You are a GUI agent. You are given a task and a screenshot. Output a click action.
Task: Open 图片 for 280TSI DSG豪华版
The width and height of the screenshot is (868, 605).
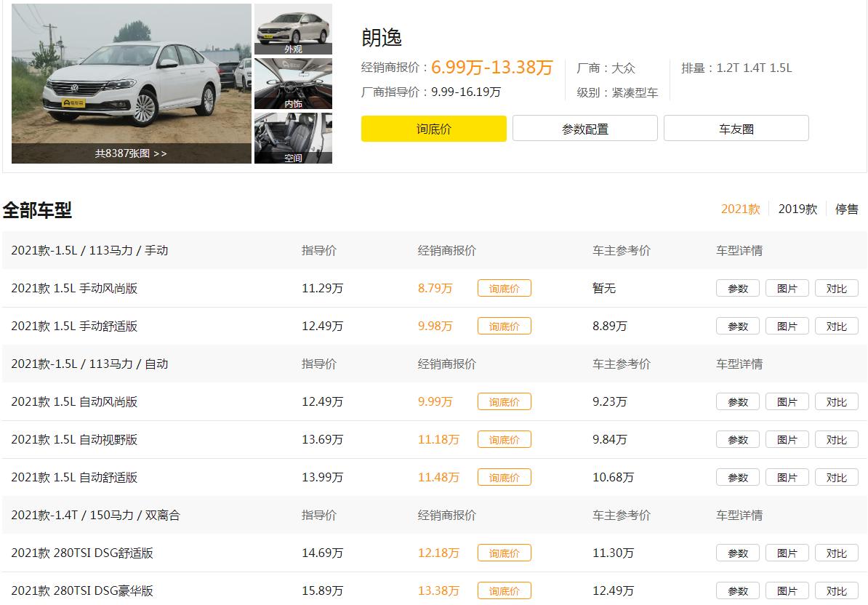787,590
